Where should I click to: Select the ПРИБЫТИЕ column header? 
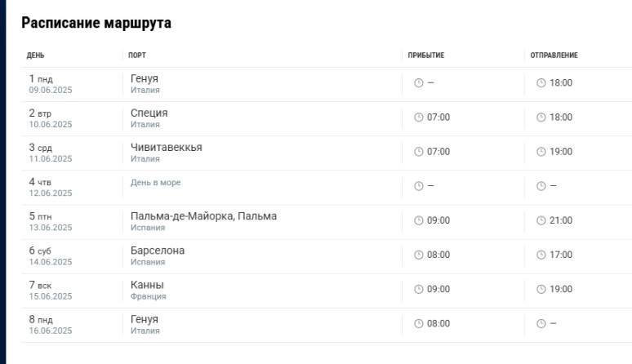[x=426, y=55]
